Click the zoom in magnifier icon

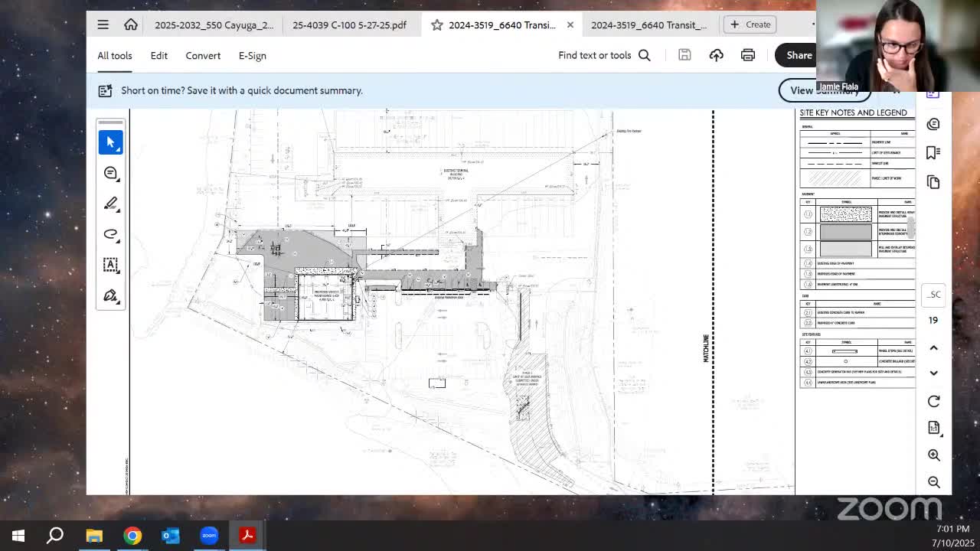point(933,455)
